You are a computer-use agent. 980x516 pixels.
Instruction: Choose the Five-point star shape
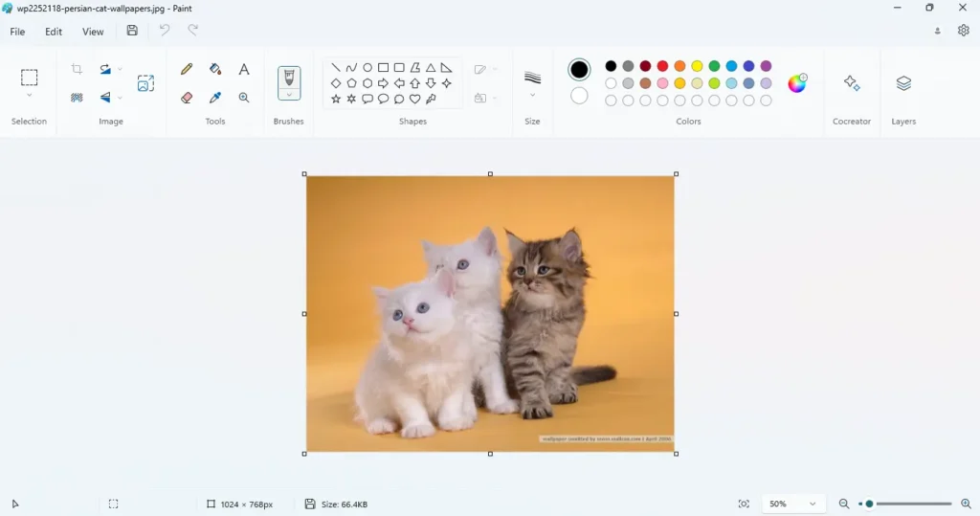click(336, 99)
